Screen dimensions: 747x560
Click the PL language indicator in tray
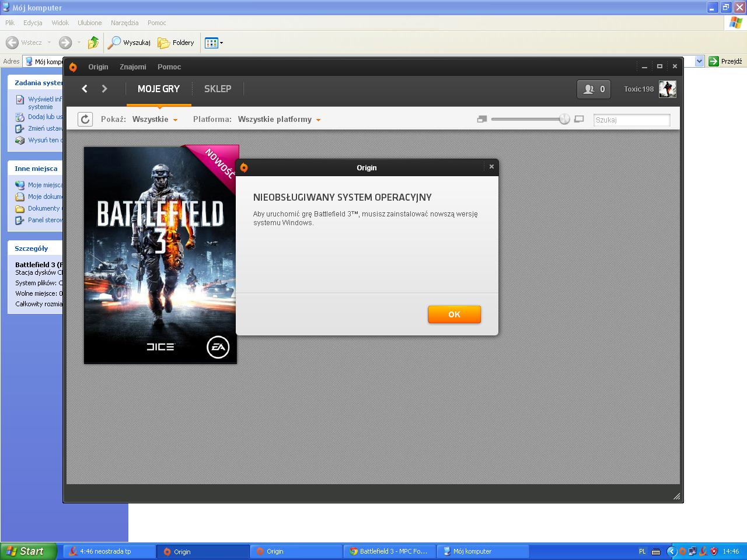click(x=643, y=551)
